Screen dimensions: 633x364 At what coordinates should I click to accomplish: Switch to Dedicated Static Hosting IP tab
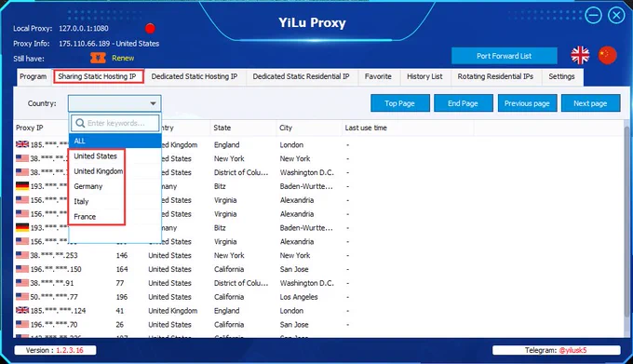pos(195,76)
